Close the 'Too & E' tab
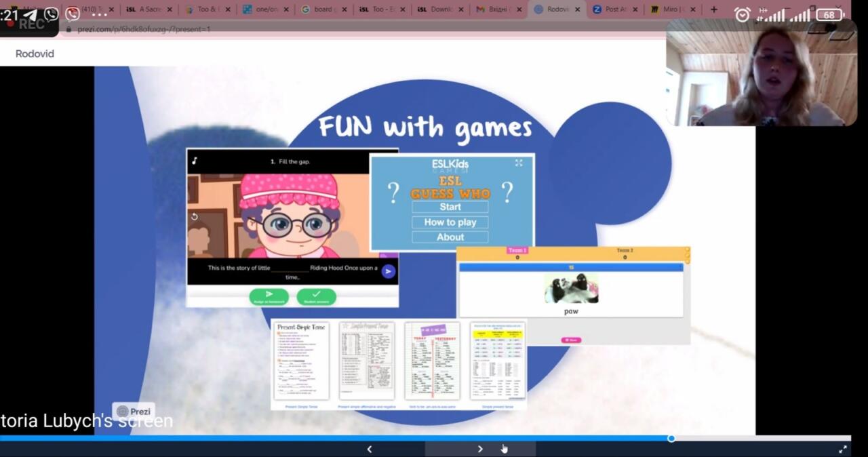Screen dimensions: 868x457 pyautogui.click(x=228, y=9)
